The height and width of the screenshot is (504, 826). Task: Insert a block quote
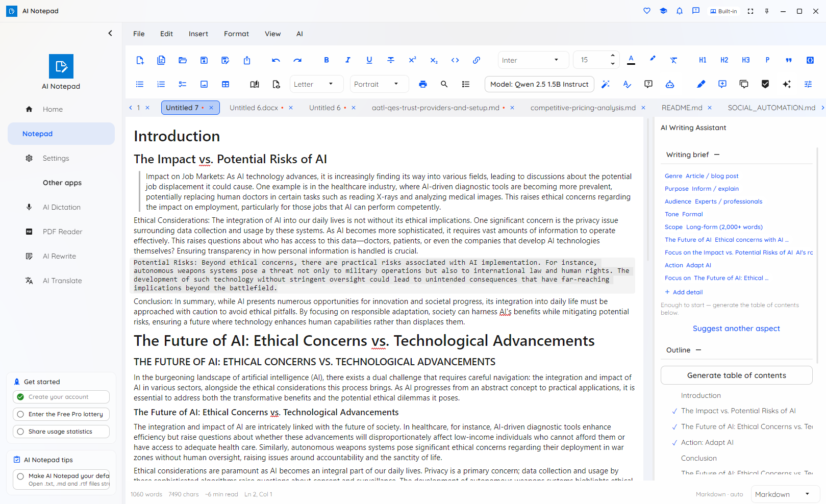[789, 60]
